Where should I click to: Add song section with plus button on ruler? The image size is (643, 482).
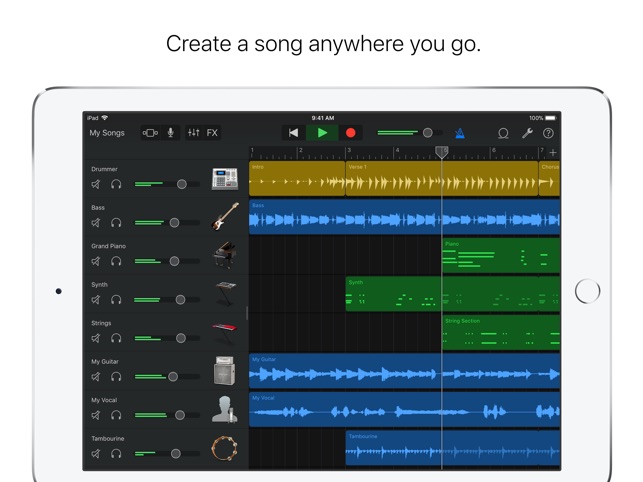click(553, 153)
